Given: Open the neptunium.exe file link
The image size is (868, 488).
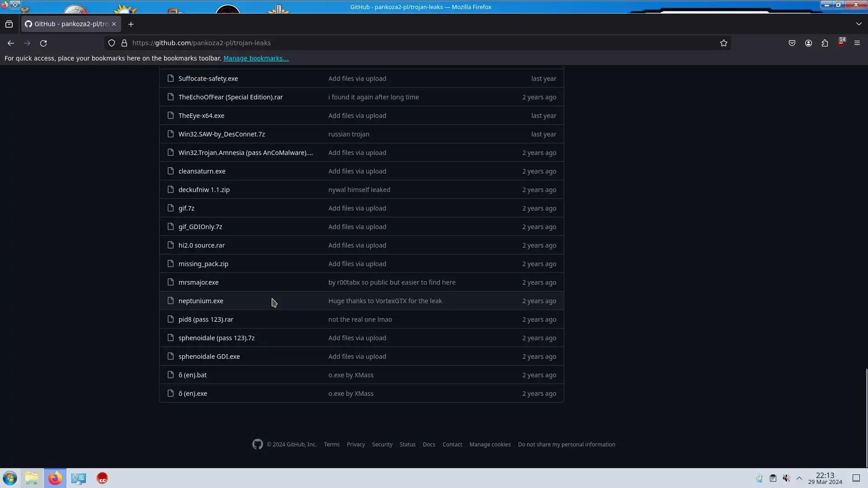Looking at the screenshot, I should click(201, 301).
